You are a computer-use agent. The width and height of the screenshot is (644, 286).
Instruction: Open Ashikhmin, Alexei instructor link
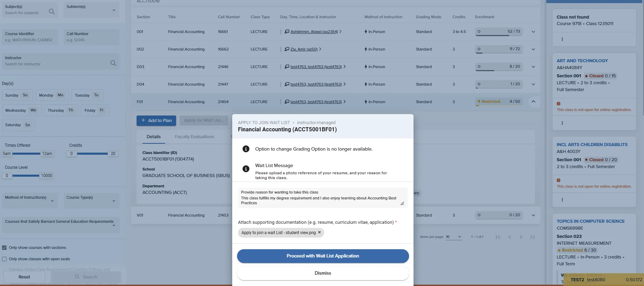tap(314, 32)
